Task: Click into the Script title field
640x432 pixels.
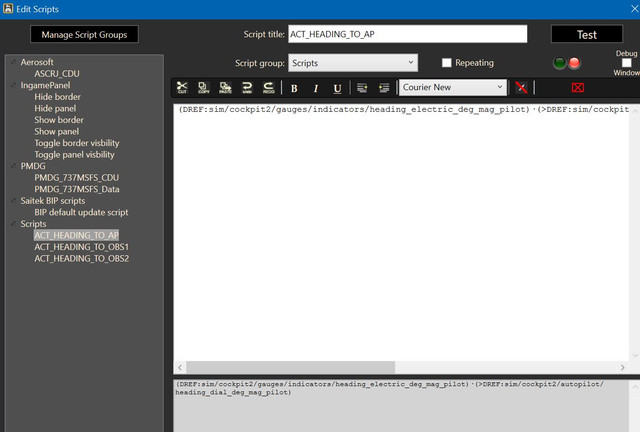Action: (407, 34)
